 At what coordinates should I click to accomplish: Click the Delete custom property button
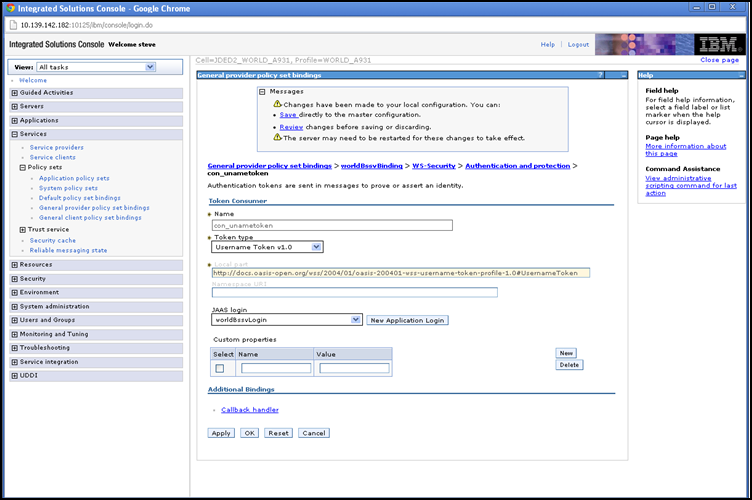click(569, 365)
